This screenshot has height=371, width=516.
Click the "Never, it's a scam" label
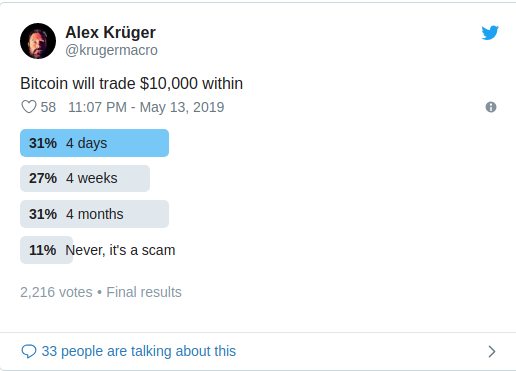tap(120, 250)
